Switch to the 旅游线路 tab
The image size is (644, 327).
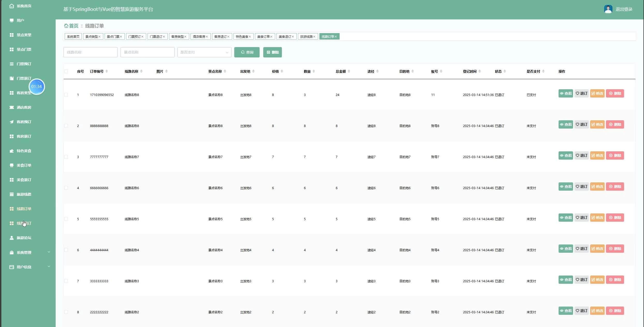coord(306,37)
